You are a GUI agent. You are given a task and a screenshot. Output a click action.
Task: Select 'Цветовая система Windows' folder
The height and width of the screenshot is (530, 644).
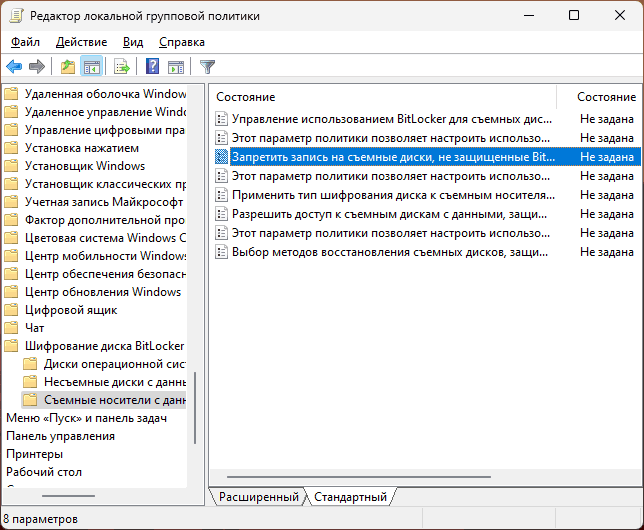tap(106, 238)
